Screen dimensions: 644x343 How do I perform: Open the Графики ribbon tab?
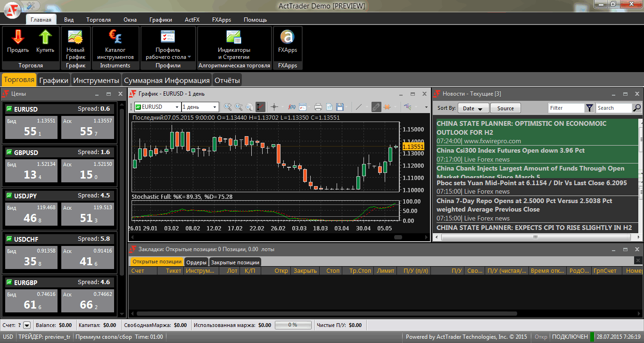tap(161, 20)
